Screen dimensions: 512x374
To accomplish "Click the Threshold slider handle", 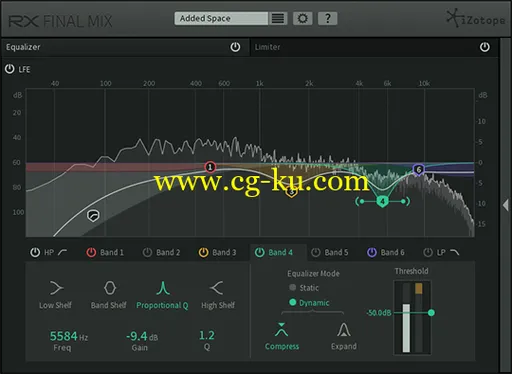I will [431, 313].
